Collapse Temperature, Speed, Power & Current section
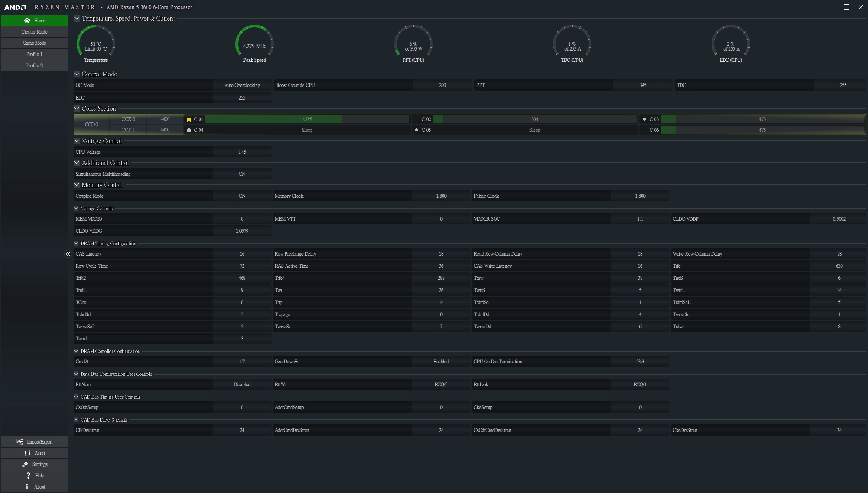 pos(77,18)
